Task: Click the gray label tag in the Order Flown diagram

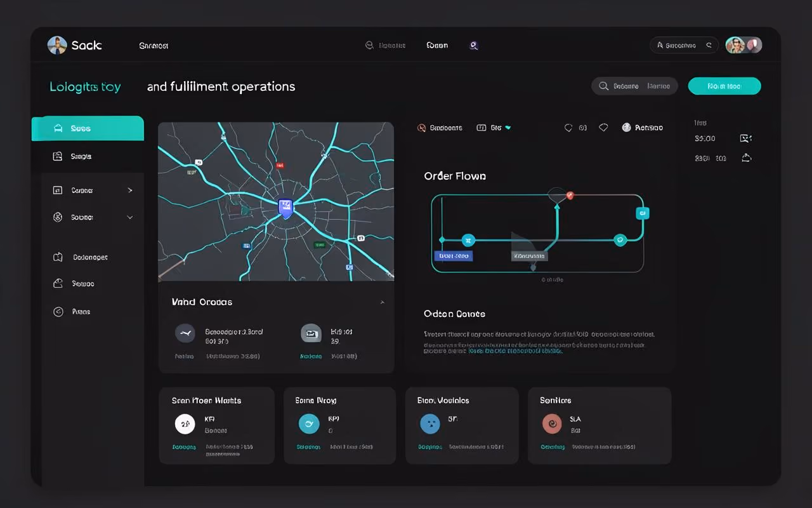Action: click(529, 256)
